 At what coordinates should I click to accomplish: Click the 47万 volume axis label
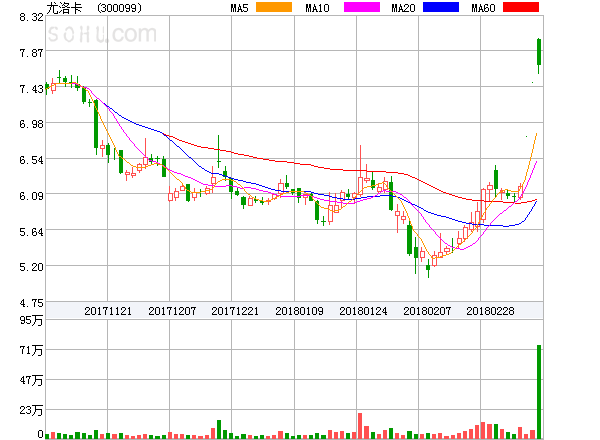pyautogui.click(x=31, y=380)
